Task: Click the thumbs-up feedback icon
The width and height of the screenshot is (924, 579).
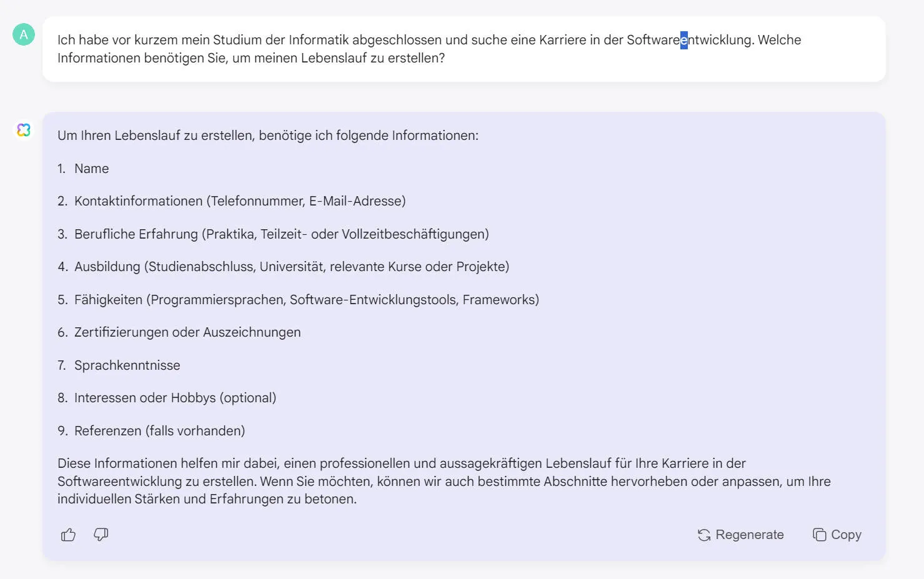Action: coord(67,535)
